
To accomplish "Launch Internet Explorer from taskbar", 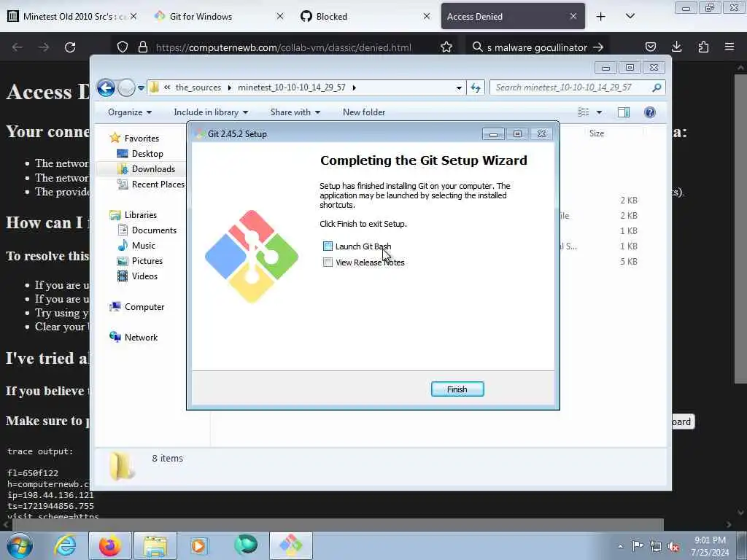I will point(65,545).
